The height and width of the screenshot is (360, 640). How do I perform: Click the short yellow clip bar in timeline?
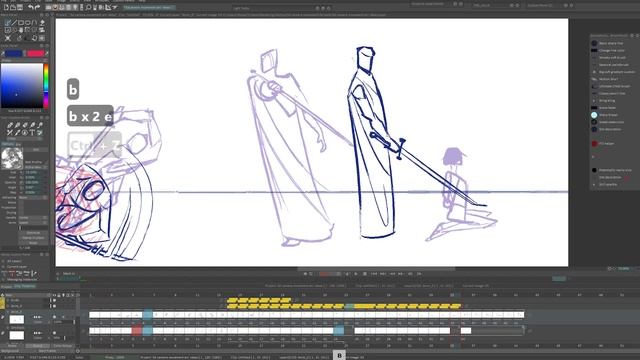tap(259, 300)
